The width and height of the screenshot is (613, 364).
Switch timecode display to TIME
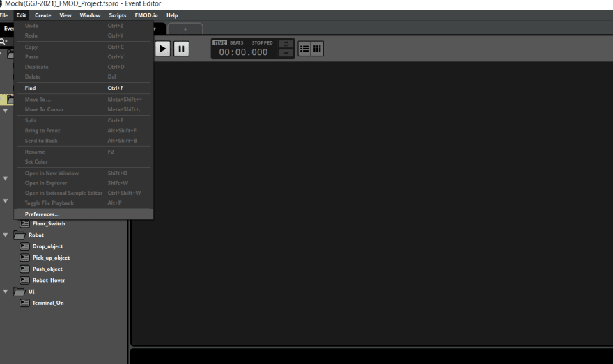coord(219,42)
